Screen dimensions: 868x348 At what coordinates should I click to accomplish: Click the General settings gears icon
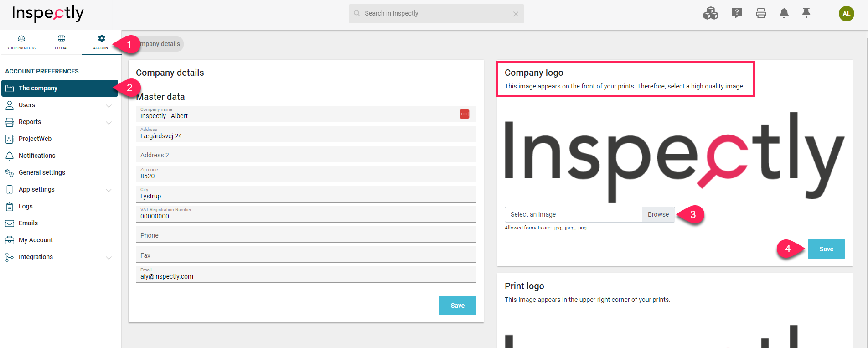click(10, 172)
